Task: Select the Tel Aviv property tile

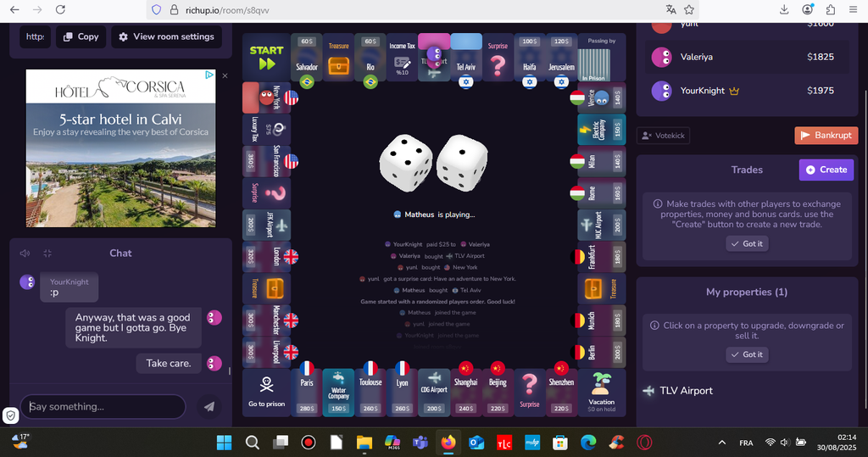Action: pyautogui.click(x=465, y=58)
